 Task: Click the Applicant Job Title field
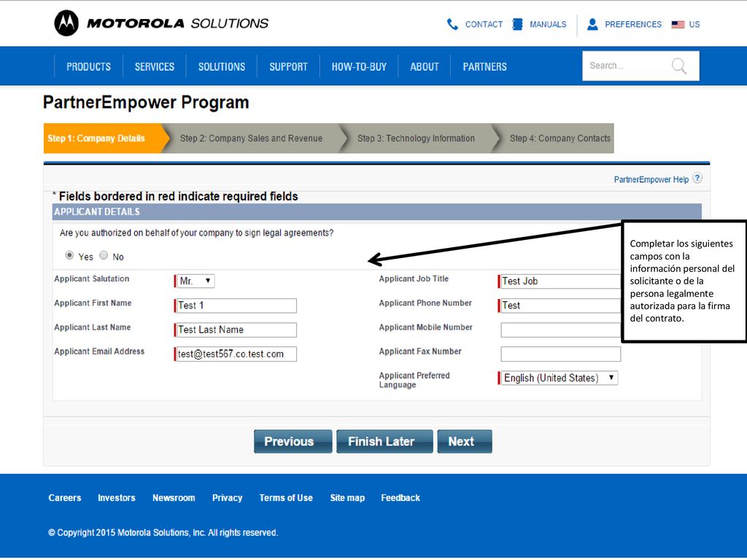pos(560,281)
